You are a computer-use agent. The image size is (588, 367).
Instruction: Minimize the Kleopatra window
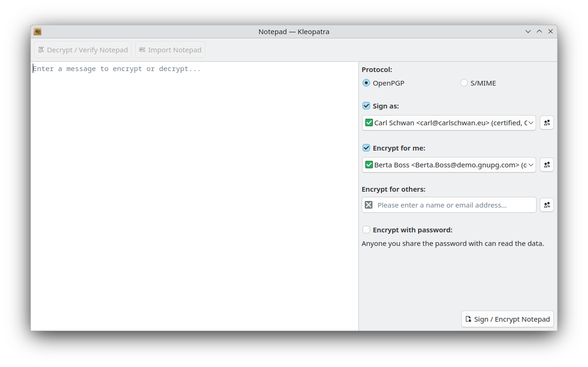click(x=528, y=32)
